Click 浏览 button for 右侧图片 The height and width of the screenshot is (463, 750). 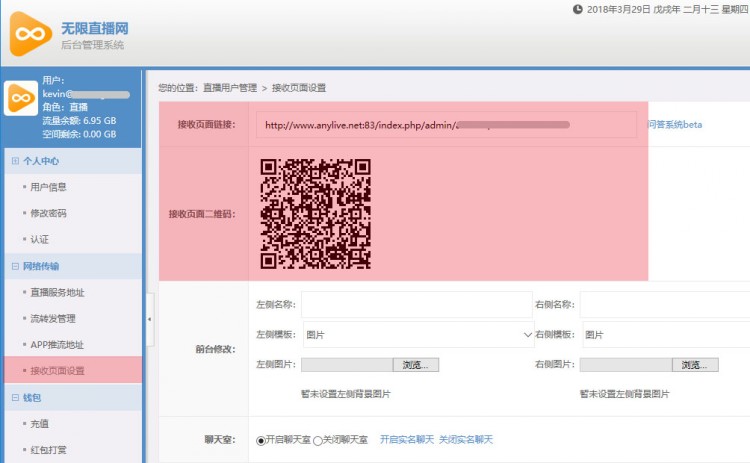pos(695,365)
